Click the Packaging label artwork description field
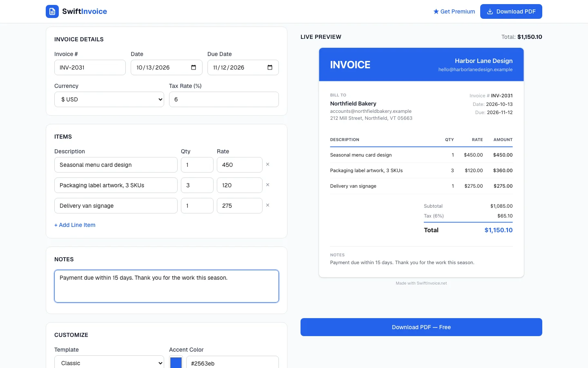Screen dimensions: 588x368 pyautogui.click(x=116, y=185)
